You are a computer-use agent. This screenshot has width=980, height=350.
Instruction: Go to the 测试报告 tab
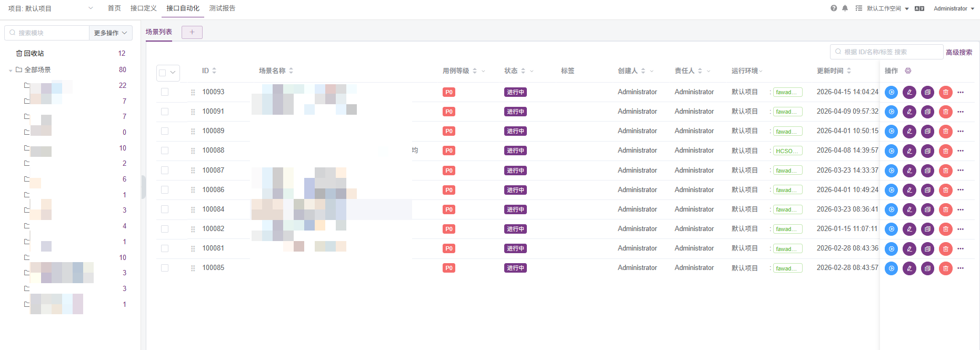tap(222, 8)
